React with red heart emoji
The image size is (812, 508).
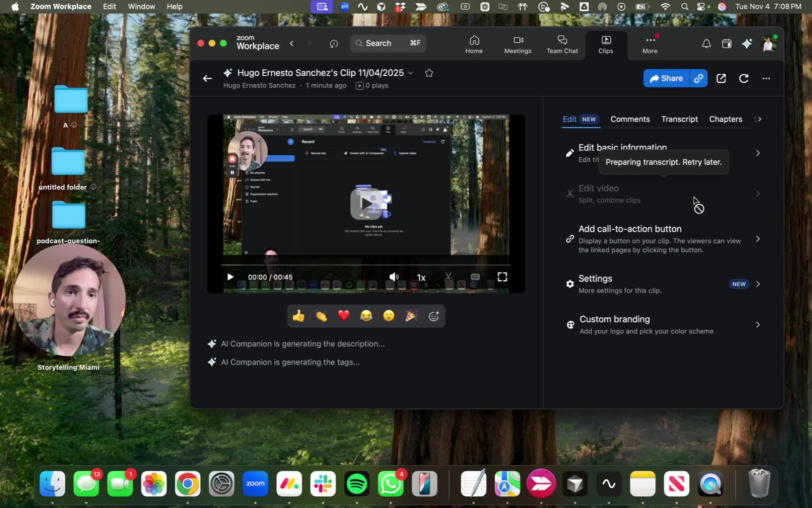tap(344, 316)
